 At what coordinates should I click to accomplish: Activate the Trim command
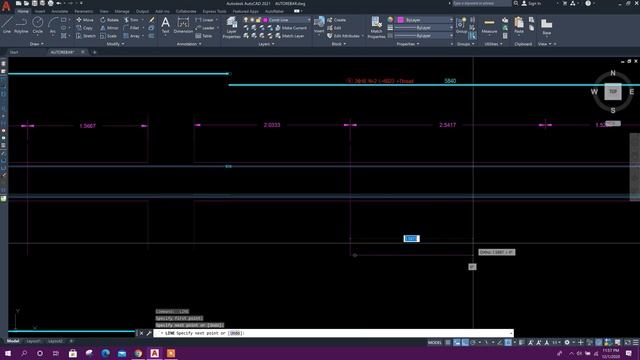point(132,20)
